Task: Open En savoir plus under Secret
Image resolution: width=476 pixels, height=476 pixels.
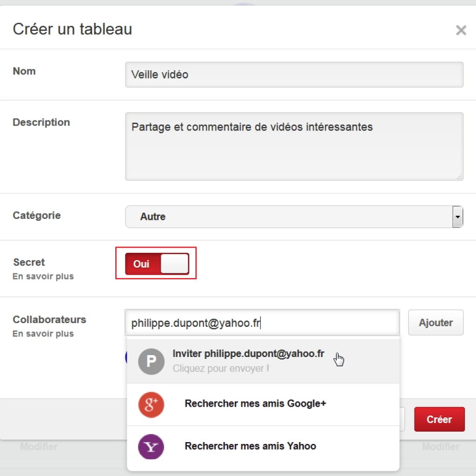Action: 43,276
